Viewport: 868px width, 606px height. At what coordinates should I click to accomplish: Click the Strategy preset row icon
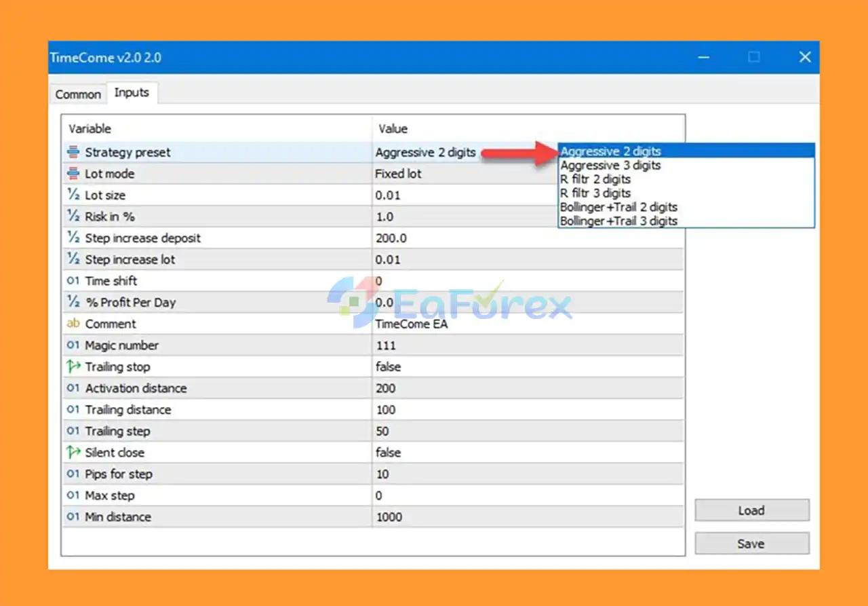[73, 152]
